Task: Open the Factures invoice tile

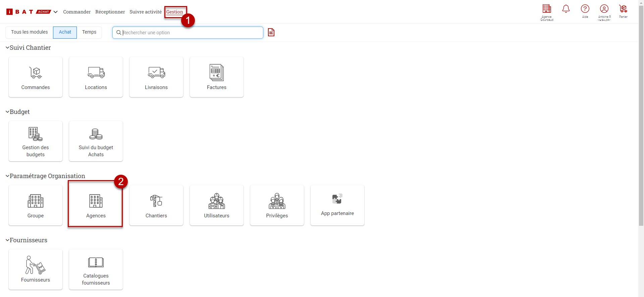Action: pos(217,77)
